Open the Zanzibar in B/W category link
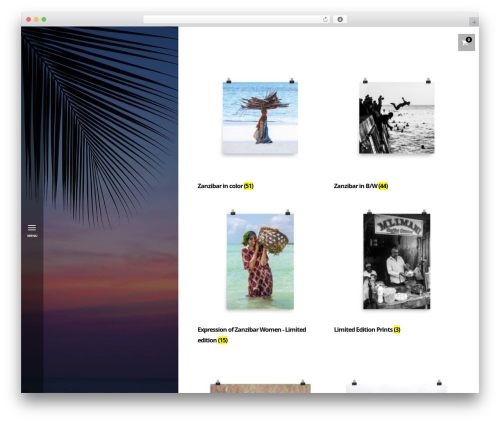This screenshot has width=500, height=423. pyautogui.click(x=361, y=186)
